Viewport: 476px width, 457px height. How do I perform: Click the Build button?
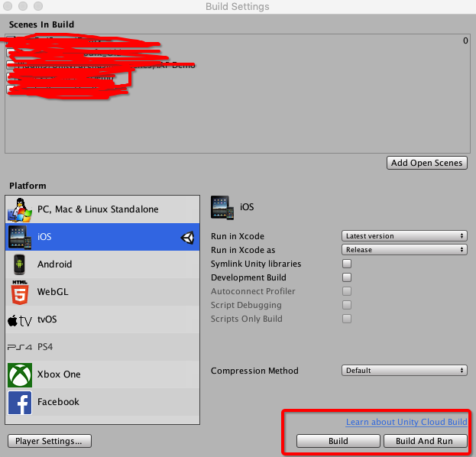coord(338,441)
